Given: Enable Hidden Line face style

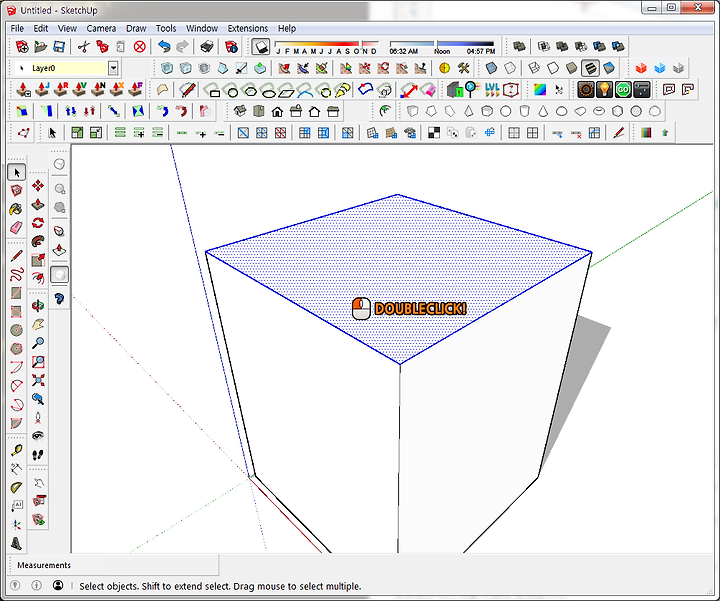Looking at the screenshot, I should point(553,68).
